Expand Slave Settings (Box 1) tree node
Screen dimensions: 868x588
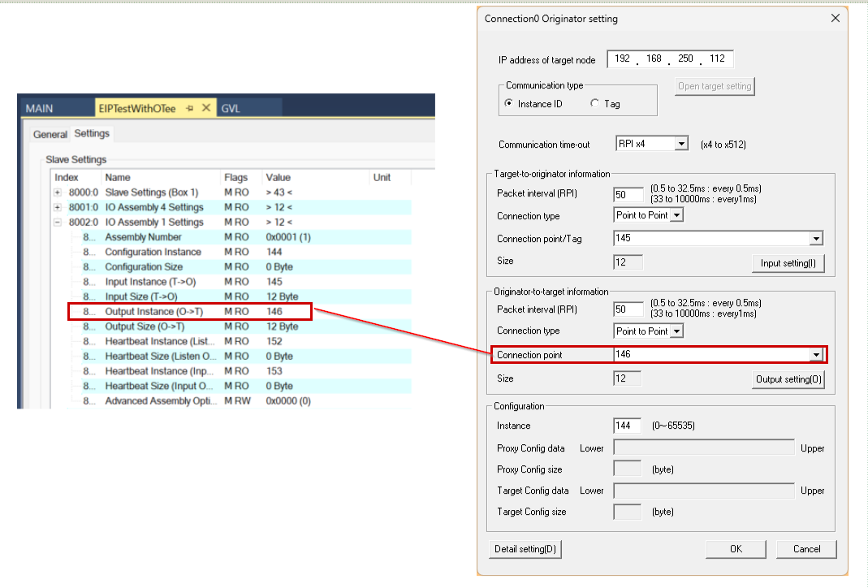tap(58, 192)
